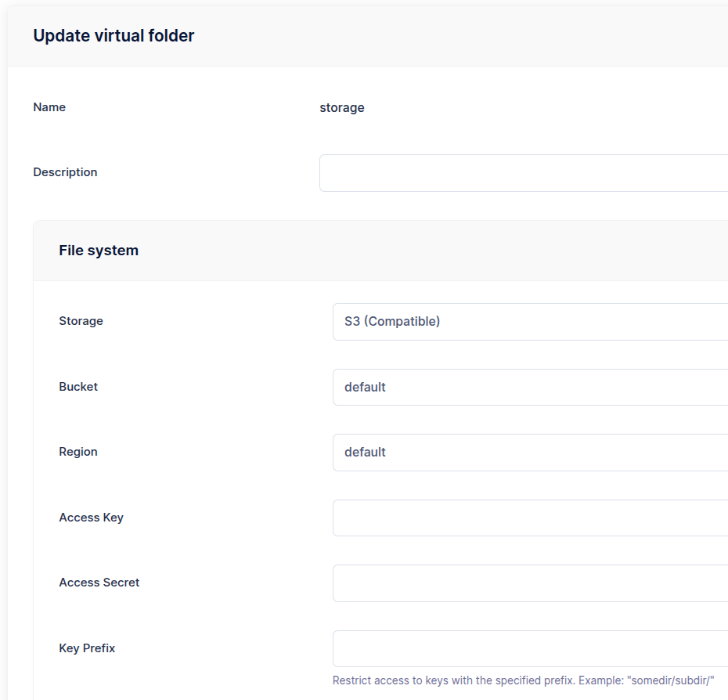The height and width of the screenshot is (700, 728).
Task: Click the Description label text
Action: point(65,172)
